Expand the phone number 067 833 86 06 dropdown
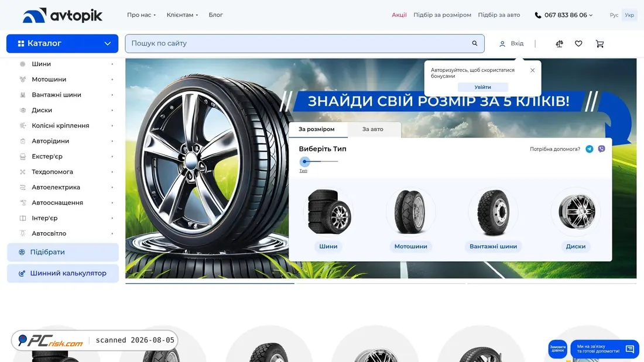The width and height of the screenshot is (644, 362). 591,15
